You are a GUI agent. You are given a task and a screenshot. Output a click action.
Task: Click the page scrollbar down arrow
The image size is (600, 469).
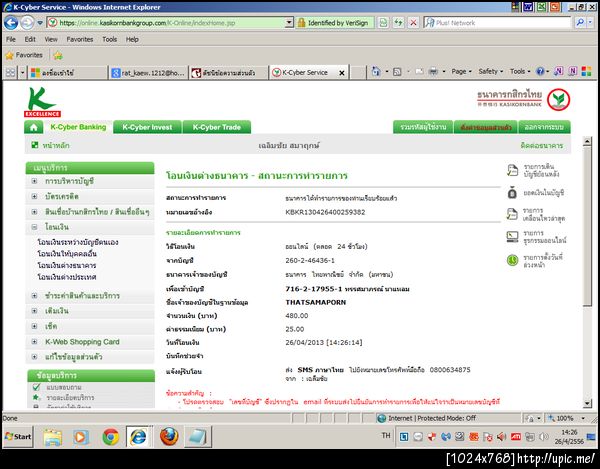tap(587, 403)
